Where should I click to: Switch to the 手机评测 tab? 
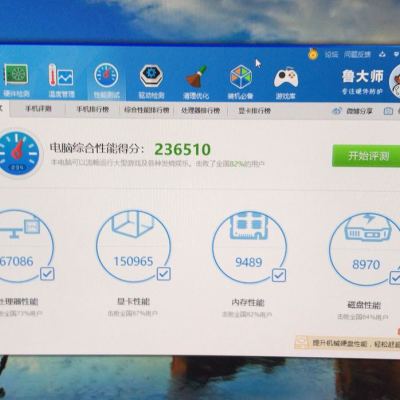coord(38,109)
